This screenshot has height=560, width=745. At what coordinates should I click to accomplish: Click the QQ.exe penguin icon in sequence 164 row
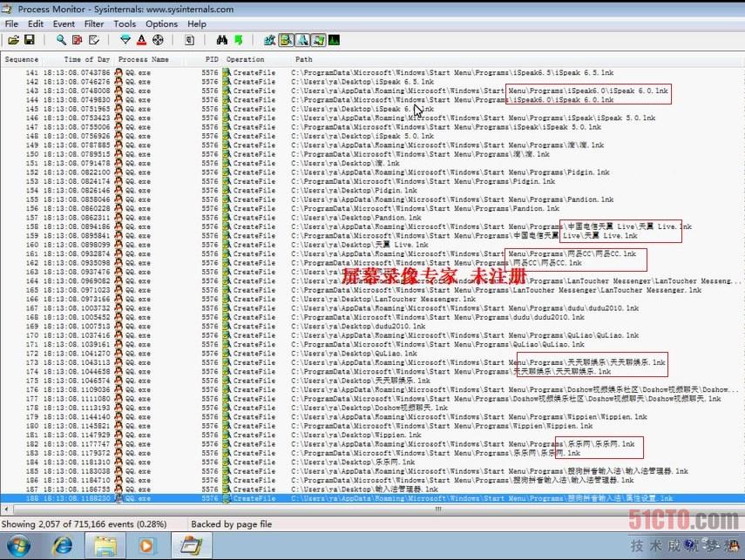click(x=119, y=280)
